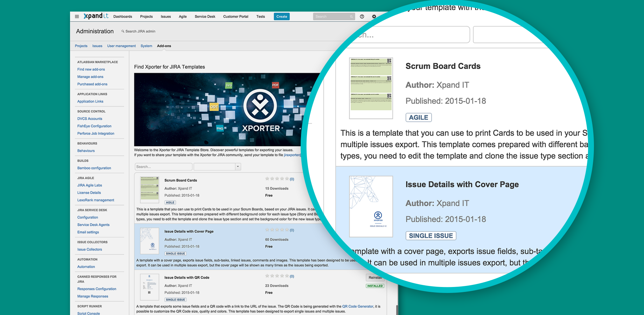
Task: Switch to System admin tab
Action: 146,46
